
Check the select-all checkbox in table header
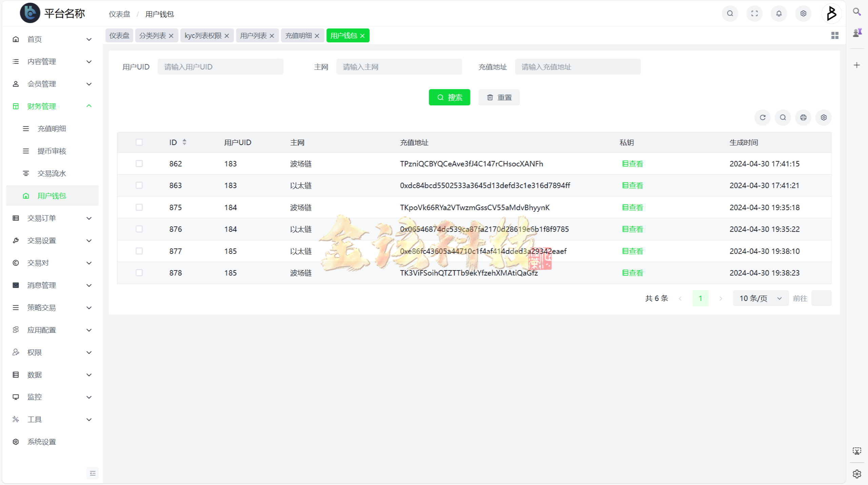click(x=139, y=142)
